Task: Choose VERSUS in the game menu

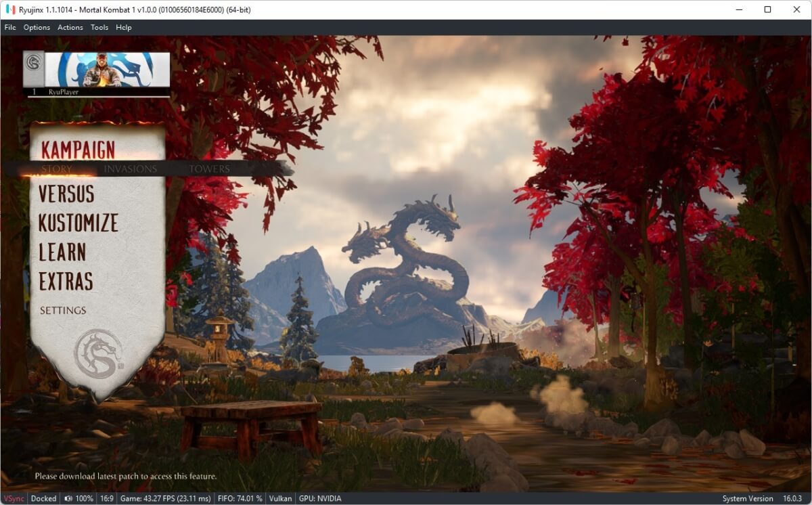Action: pyautogui.click(x=66, y=194)
